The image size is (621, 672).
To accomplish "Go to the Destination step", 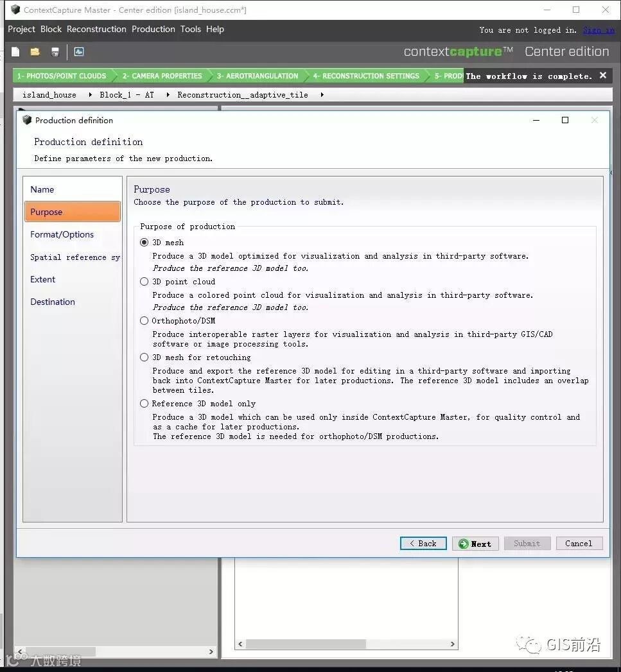I will coord(73,302).
